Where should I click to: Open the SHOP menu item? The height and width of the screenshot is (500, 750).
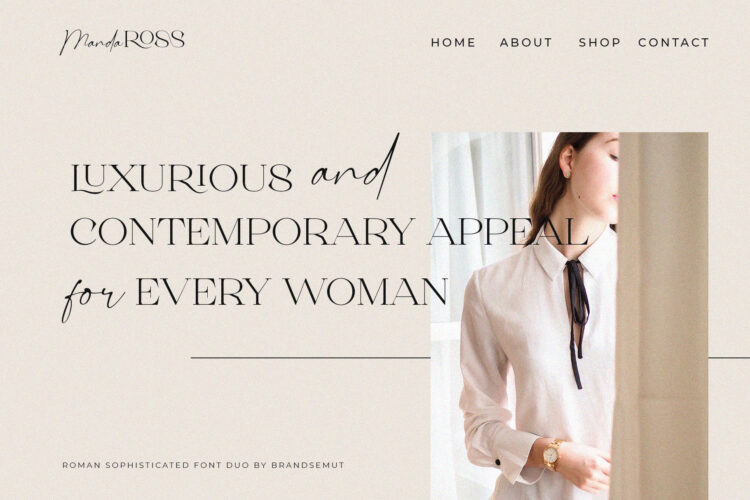599,43
